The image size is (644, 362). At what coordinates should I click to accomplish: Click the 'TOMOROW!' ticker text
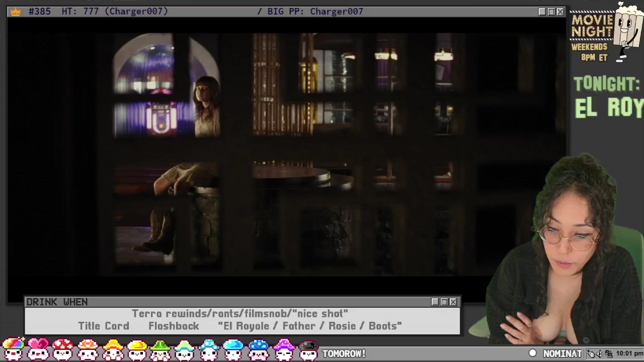[x=344, y=354]
